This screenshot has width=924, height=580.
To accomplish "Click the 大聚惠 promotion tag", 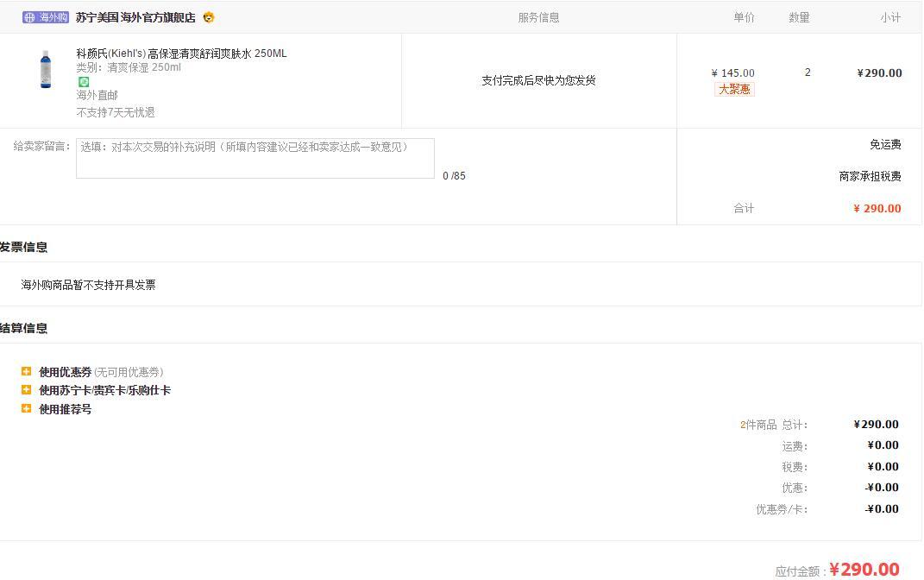I will [x=734, y=89].
